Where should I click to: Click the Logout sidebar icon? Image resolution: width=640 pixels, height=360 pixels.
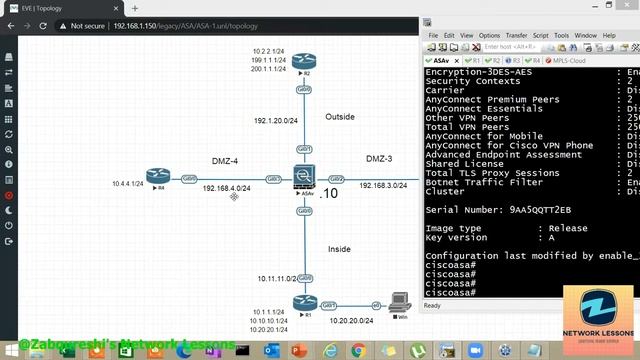[9, 242]
